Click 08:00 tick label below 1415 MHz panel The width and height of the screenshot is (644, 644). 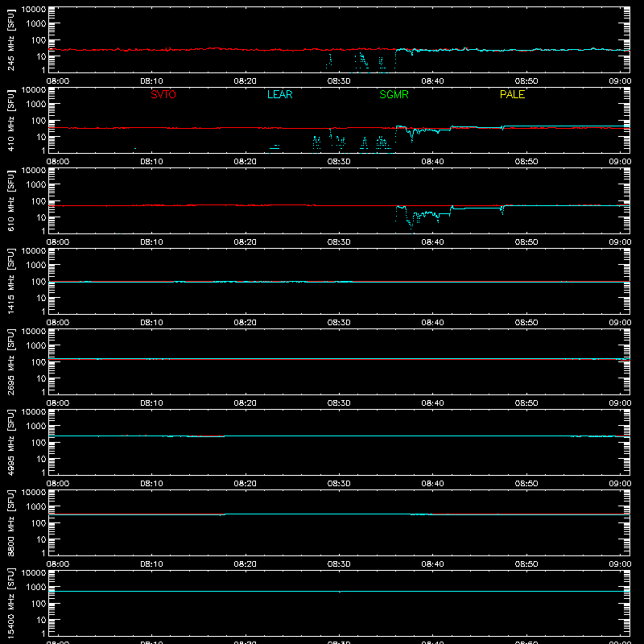58,323
